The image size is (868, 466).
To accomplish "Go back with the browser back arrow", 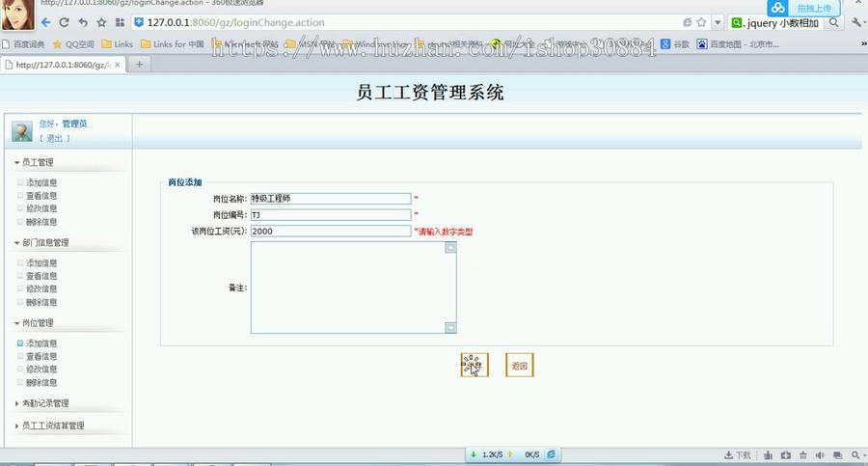I will [x=46, y=23].
